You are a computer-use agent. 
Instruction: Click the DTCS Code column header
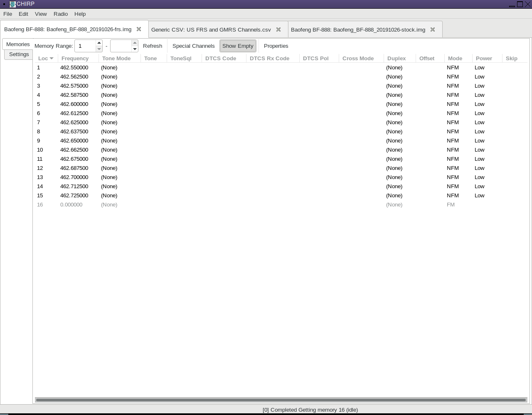coord(224,59)
